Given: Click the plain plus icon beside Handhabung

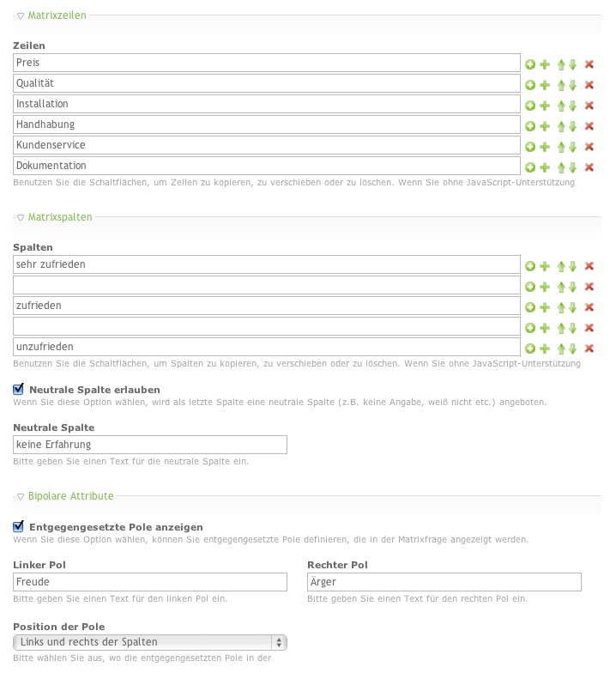Looking at the screenshot, I should [545, 126].
